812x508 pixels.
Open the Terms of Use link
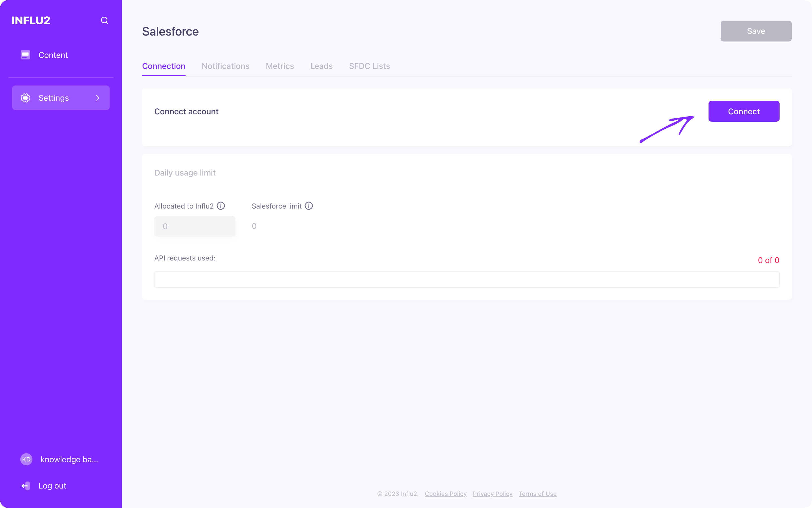(538, 494)
